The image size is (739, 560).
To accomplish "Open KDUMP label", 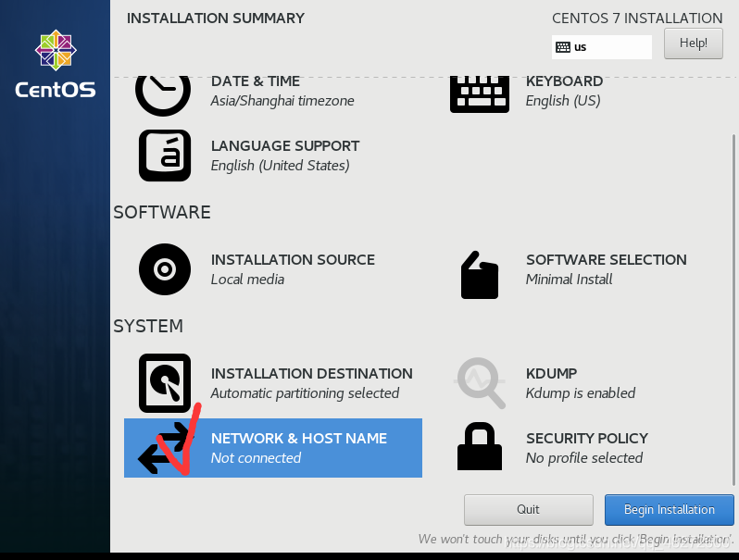I will pyautogui.click(x=551, y=374).
